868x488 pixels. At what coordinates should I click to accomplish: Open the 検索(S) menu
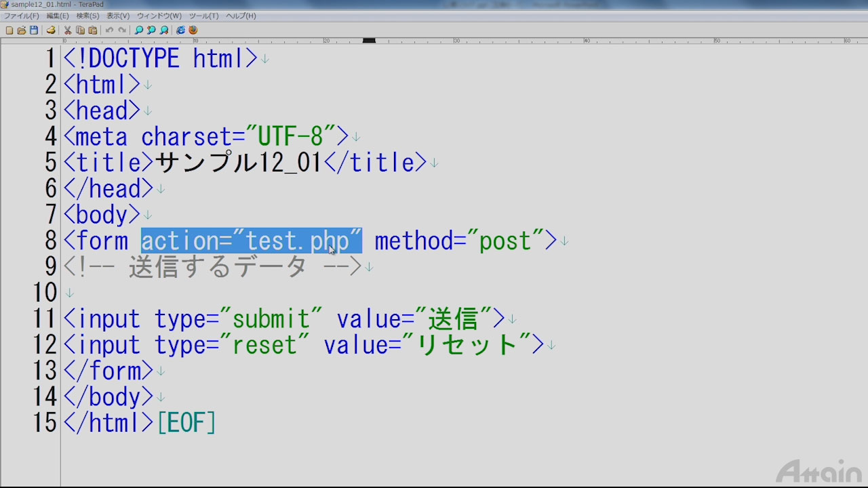click(x=87, y=16)
